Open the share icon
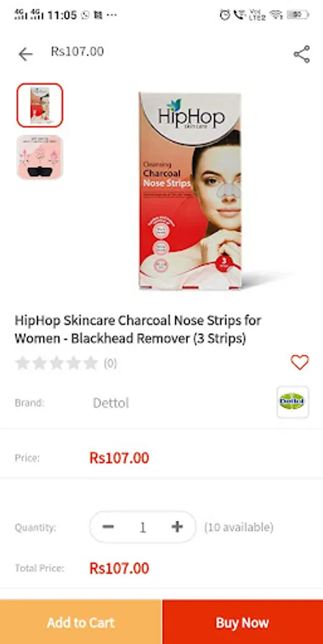This screenshot has width=323, height=644. [302, 54]
